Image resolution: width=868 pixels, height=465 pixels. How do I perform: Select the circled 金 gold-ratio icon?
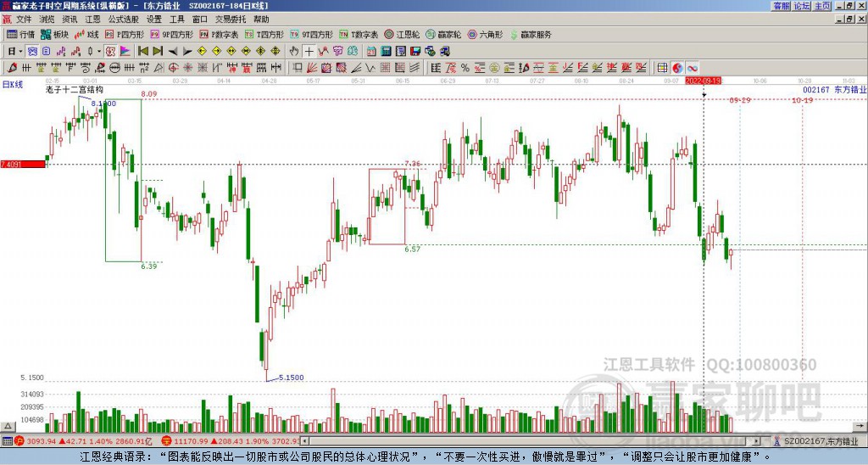point(494,68)
